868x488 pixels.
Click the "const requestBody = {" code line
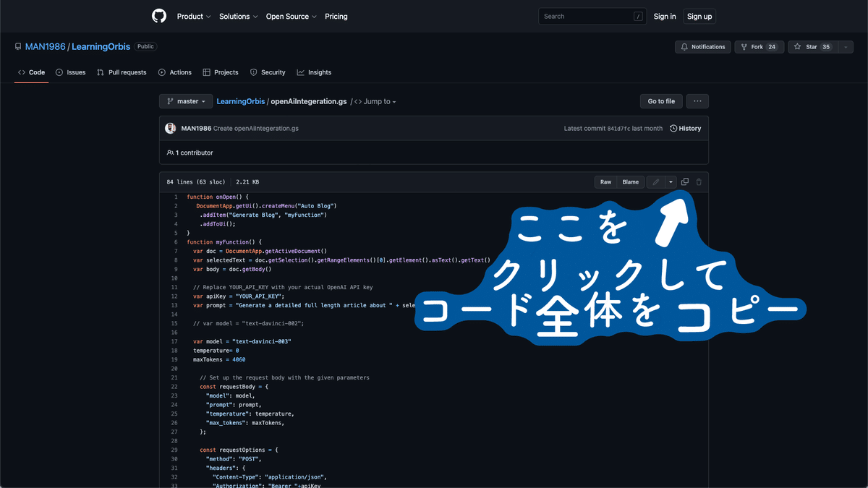click(234, 387)
